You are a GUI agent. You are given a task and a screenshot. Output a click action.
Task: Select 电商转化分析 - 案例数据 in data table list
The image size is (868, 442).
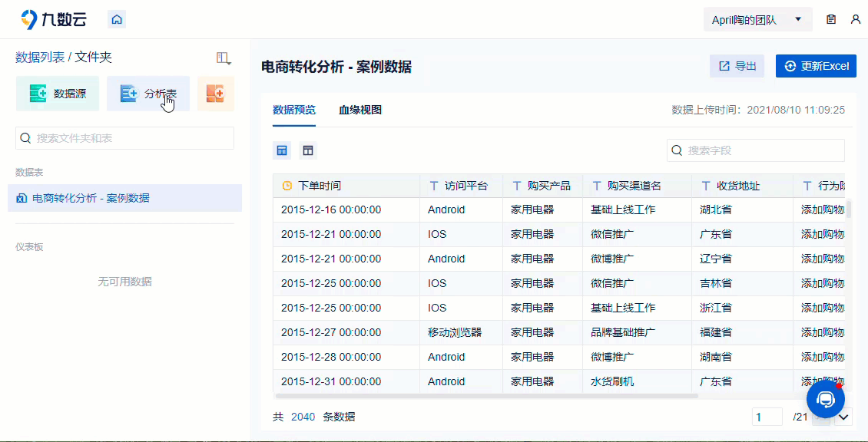124,198
